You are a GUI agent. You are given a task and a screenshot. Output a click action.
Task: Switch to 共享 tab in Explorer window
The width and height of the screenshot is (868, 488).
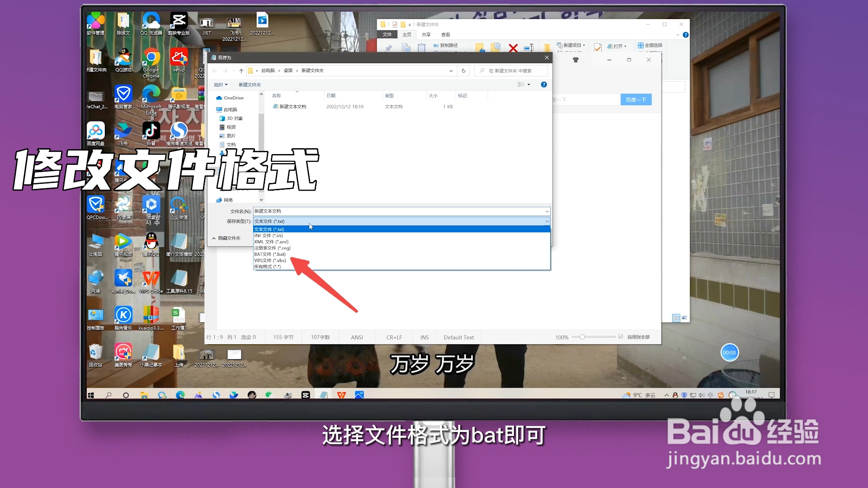coord(426,35)
